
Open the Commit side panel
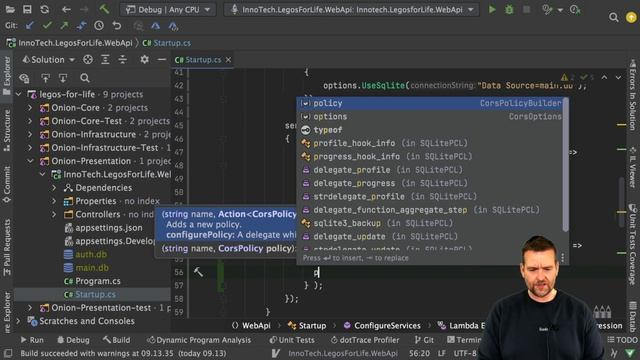click(x=7, y=184)
